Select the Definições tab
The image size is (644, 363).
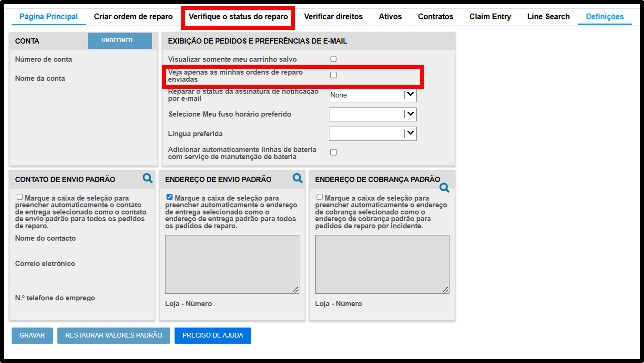(x=605, y=16)
